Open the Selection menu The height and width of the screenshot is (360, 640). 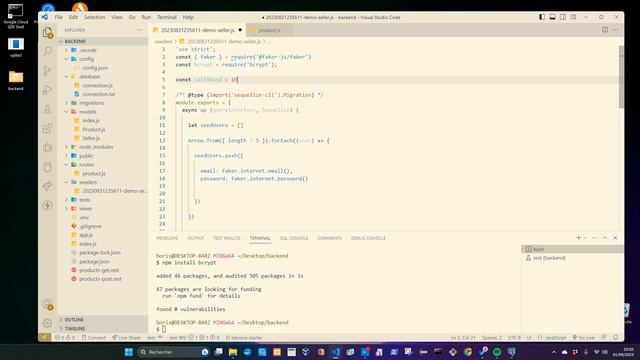pos(94,17)
